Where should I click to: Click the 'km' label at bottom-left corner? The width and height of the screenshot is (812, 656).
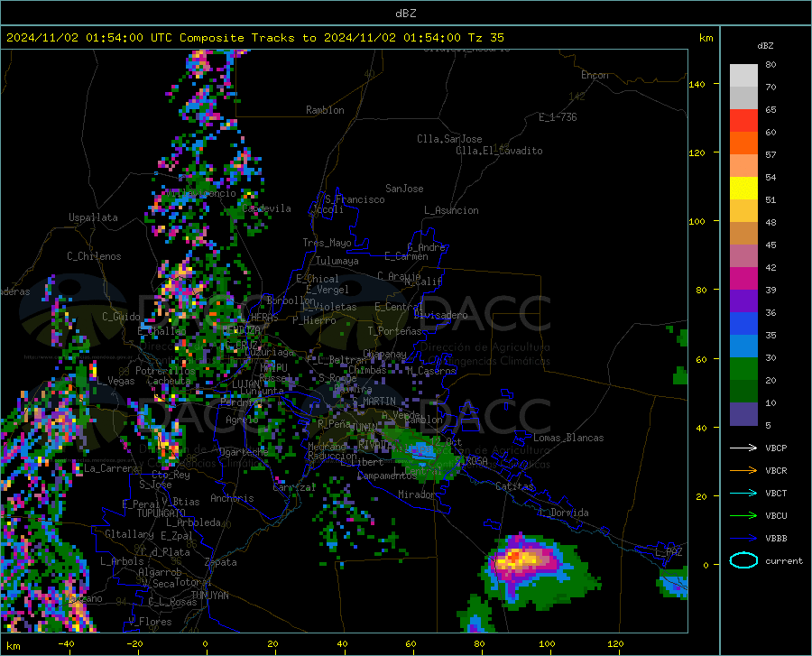coord(13,646)
